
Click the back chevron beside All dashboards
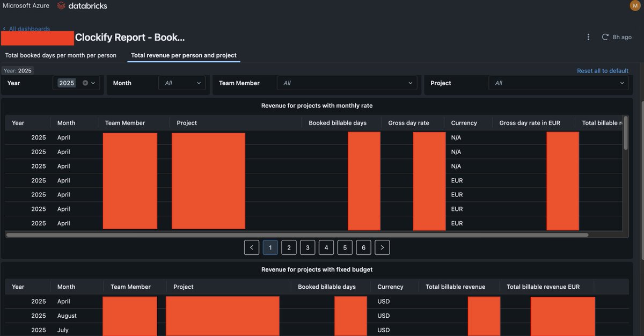point(4,28)
